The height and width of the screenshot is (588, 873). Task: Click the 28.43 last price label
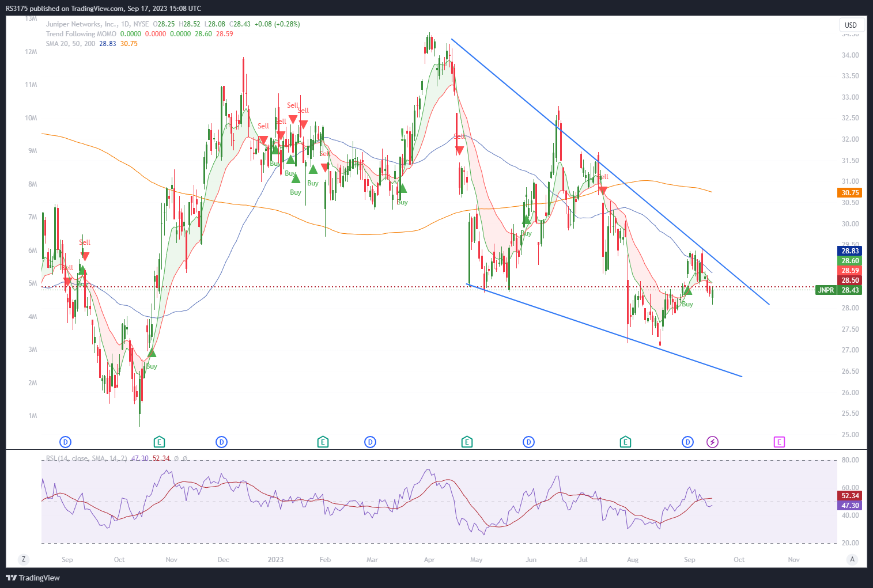click(x=850, y=290)
